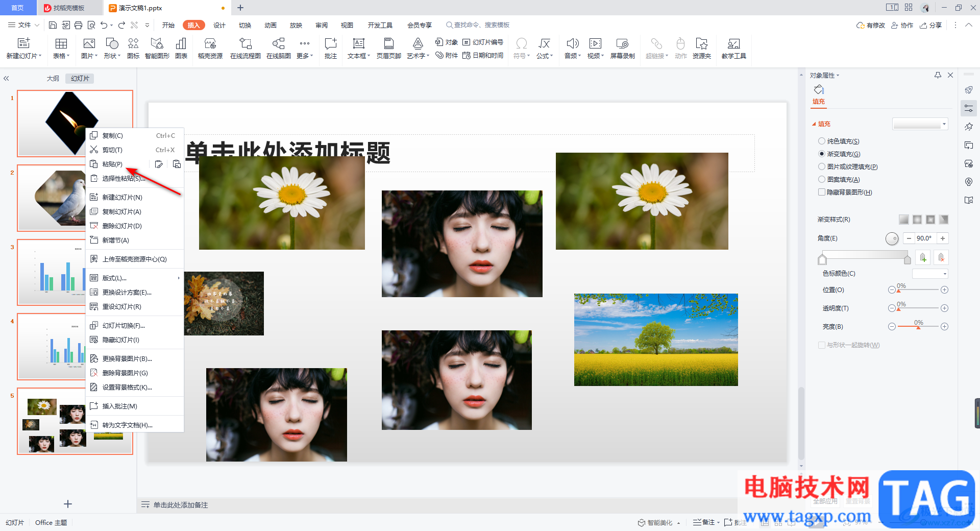Select first linear 渐变样式 gradient style
Viewport: 980px width, 531px height.
(904, 220)
